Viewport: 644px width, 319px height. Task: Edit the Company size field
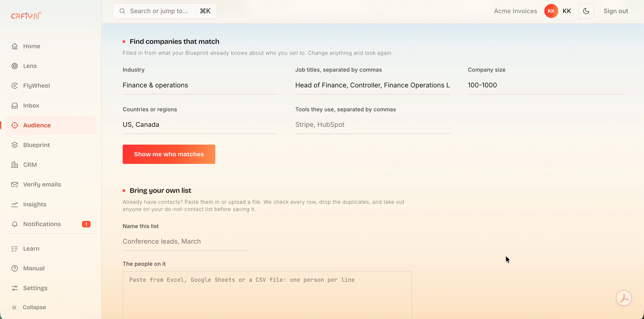[x=545, y=85]
